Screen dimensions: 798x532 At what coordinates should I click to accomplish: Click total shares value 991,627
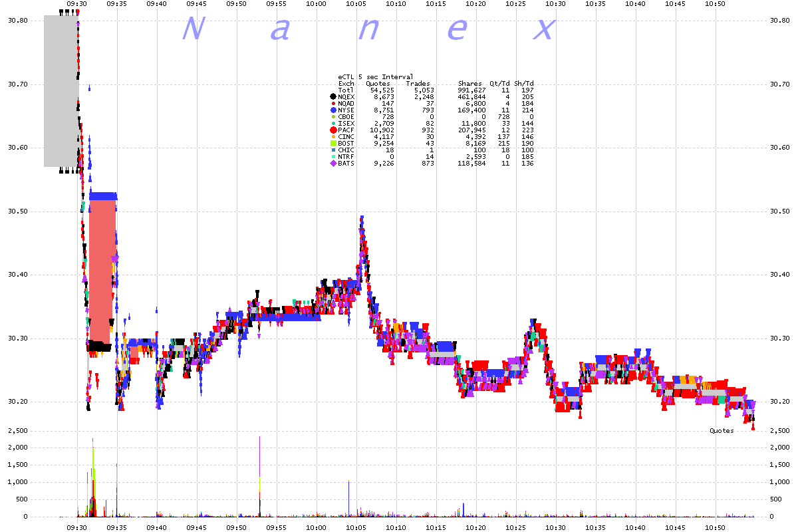pos(471,90)
